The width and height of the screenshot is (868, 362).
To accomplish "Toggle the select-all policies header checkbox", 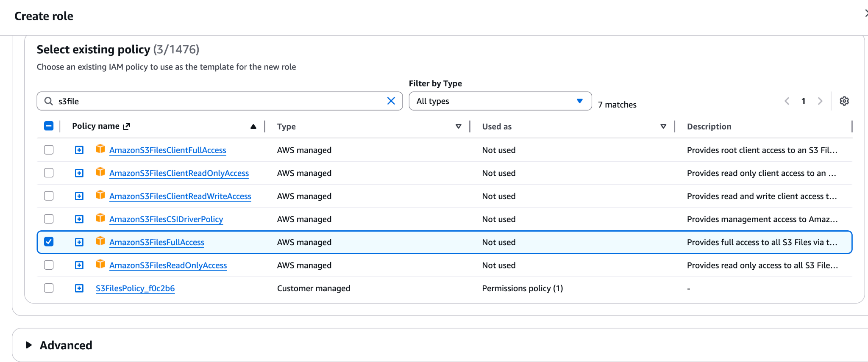I will tap(49, 126).
